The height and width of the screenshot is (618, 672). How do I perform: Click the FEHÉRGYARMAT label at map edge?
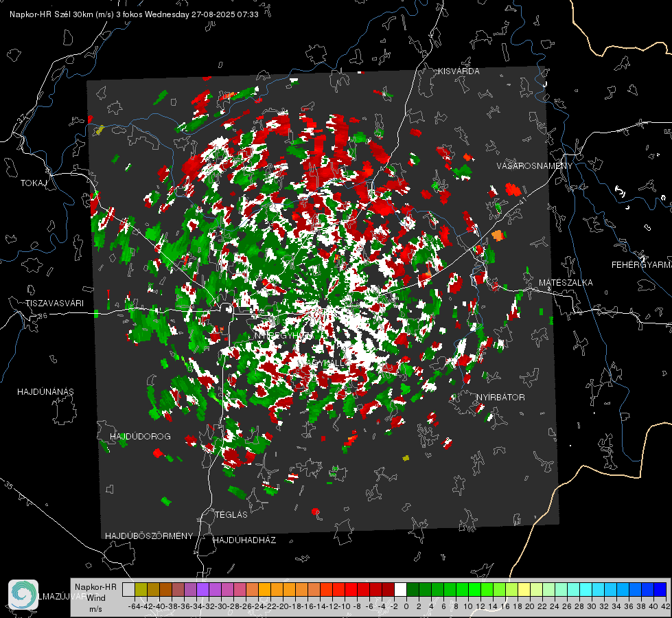pos(642,265)
